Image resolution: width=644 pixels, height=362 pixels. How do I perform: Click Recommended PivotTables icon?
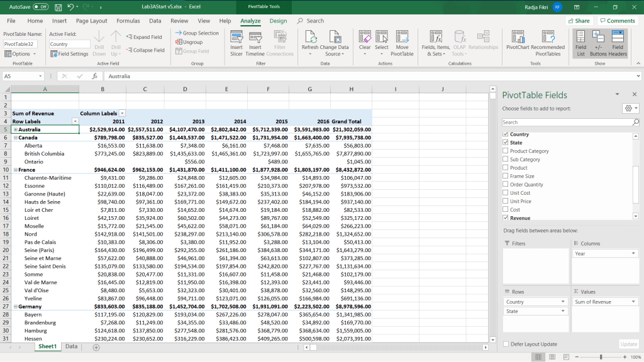[x=547, y=37]
